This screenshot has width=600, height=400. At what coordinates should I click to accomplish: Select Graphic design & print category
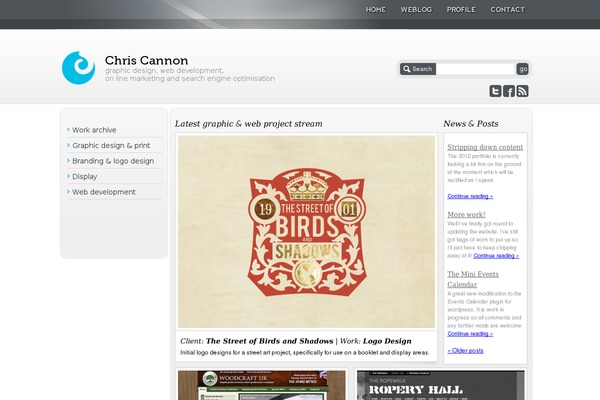(x=111, y=145)
